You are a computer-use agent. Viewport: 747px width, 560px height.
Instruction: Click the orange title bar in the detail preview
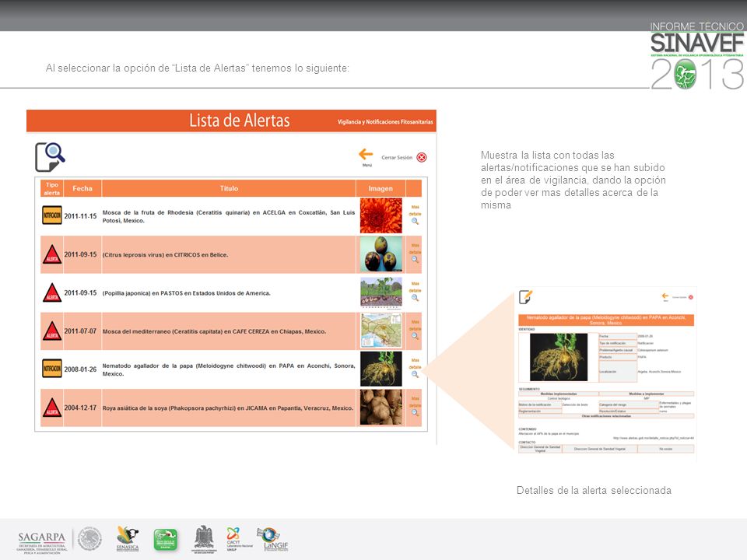tap(606, 320)
